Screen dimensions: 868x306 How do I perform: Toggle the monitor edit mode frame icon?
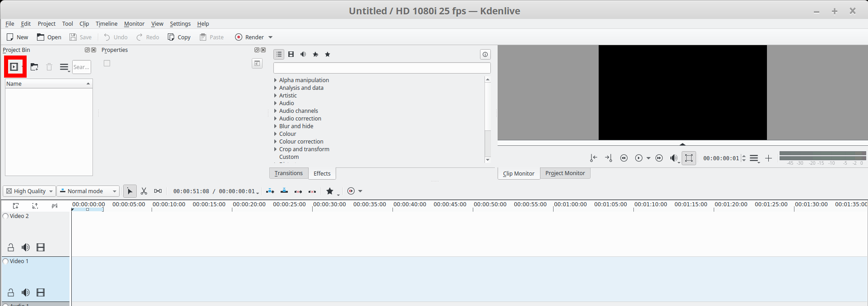[689, 158]
